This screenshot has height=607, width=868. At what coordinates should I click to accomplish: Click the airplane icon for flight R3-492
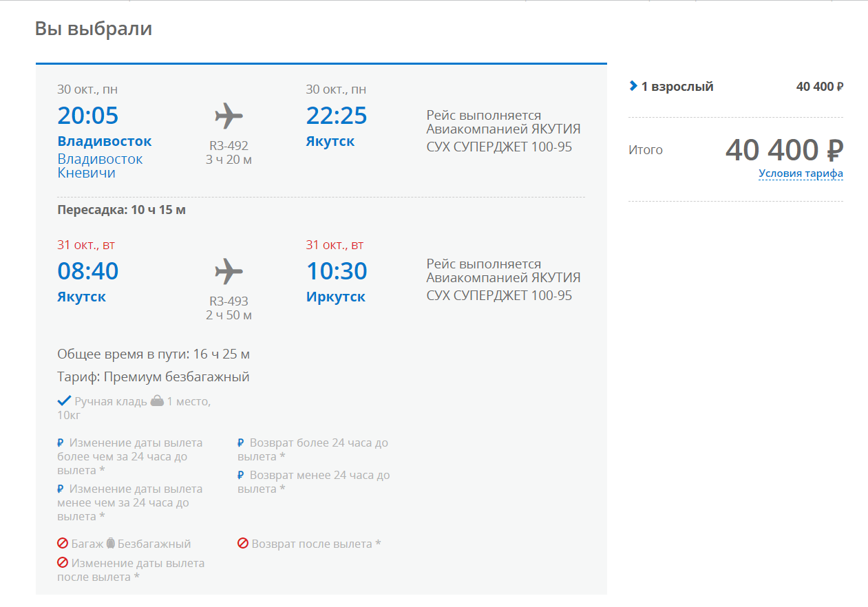coord(229,116)
